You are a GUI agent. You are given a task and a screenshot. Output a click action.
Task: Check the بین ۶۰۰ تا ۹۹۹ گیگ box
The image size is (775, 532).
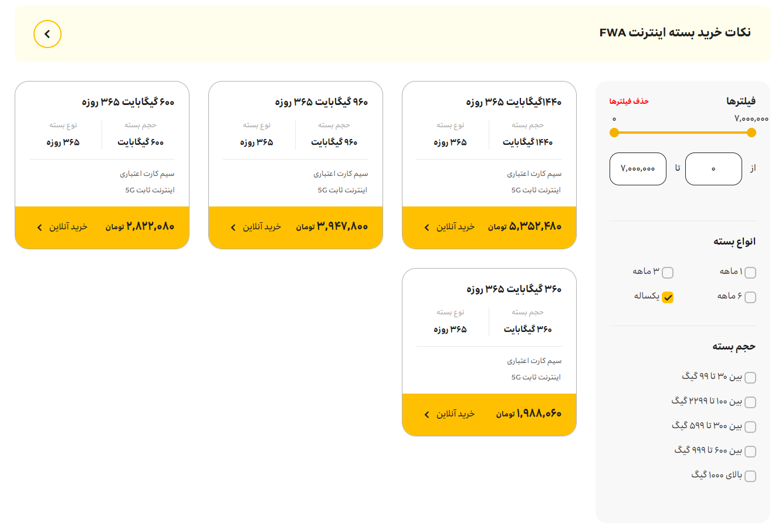pyautogui.click(x=750, y=452)
